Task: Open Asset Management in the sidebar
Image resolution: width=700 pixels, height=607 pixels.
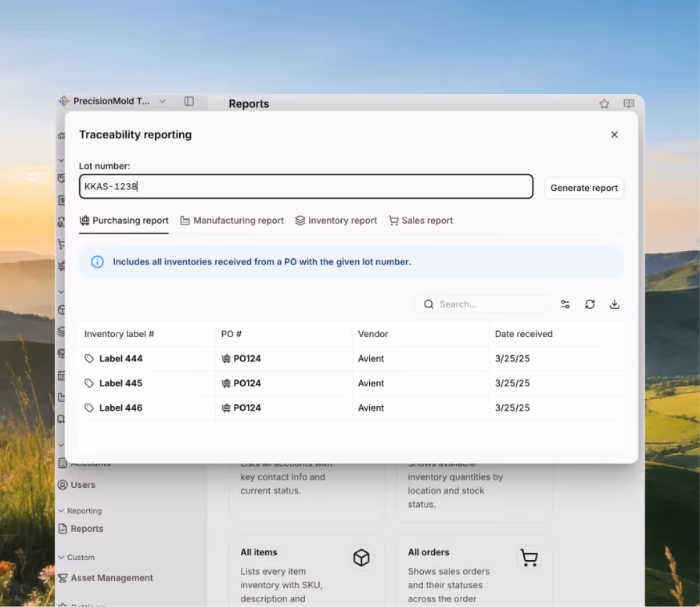Action: pos(106,578)
